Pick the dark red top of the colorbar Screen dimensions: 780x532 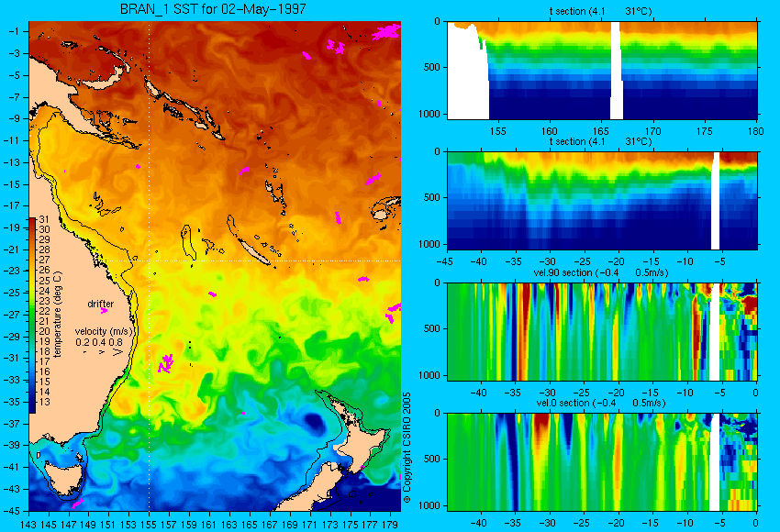tap(32, 222)
